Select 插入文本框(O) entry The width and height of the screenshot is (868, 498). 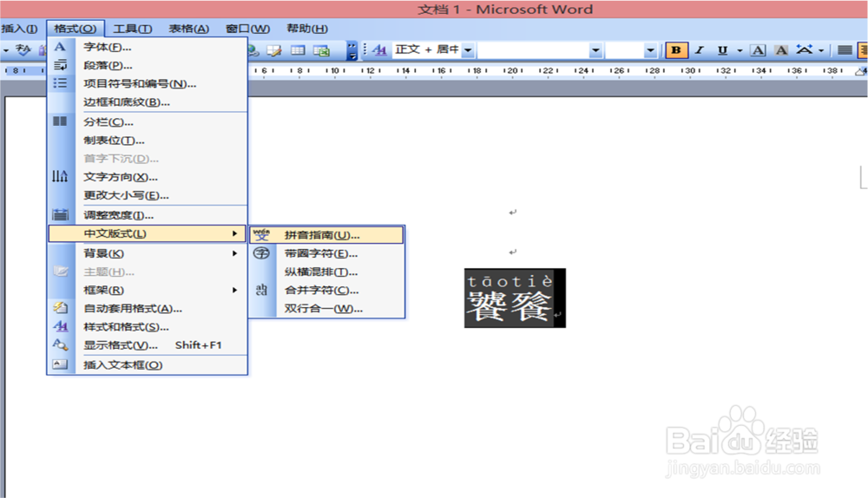point(148,364)
